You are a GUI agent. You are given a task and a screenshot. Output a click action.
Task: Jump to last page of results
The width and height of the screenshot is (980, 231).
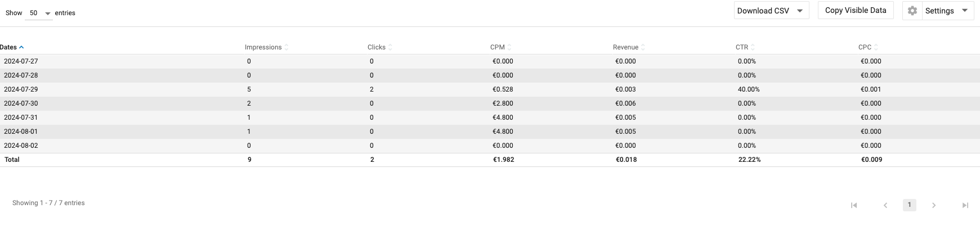tap(965, 205)
